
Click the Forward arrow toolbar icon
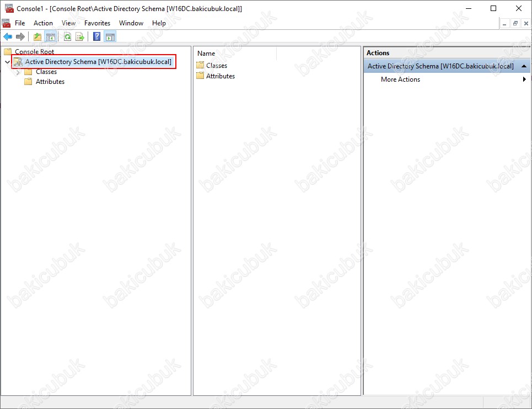[x=20, y=37]
